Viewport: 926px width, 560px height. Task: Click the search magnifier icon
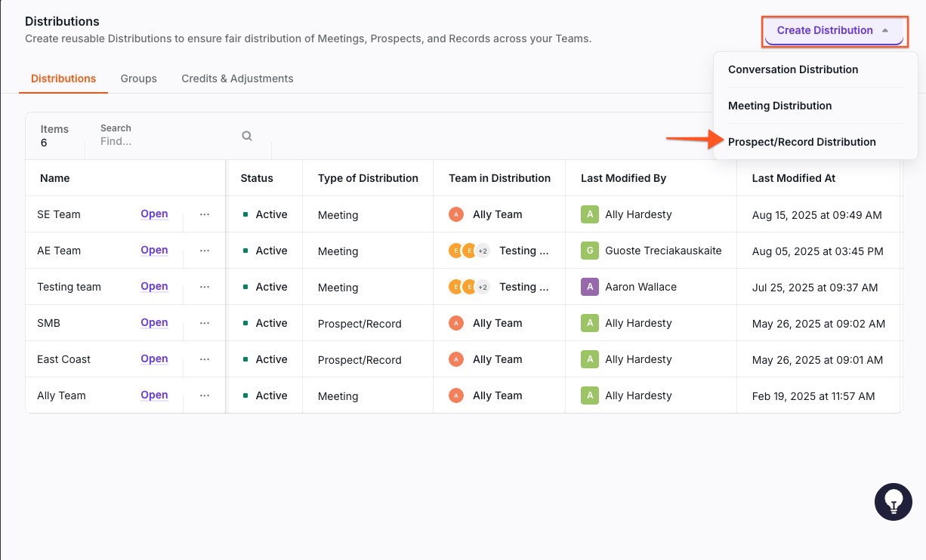247,136
